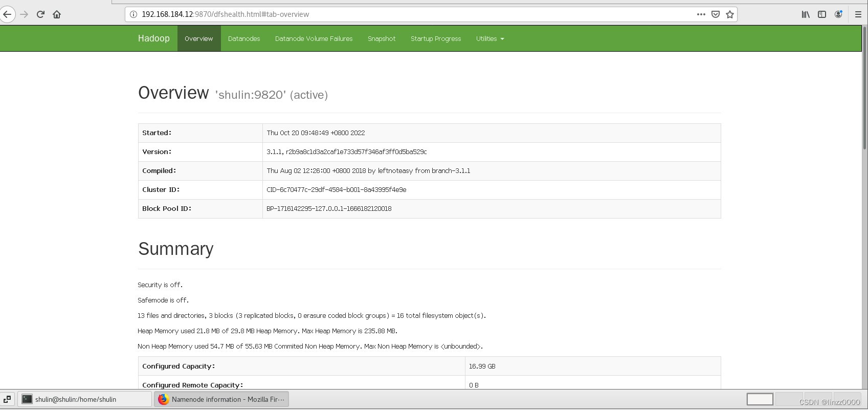Open the Library bookmarks icon
This screenshot has height=410, width=868.
point(806,14)
